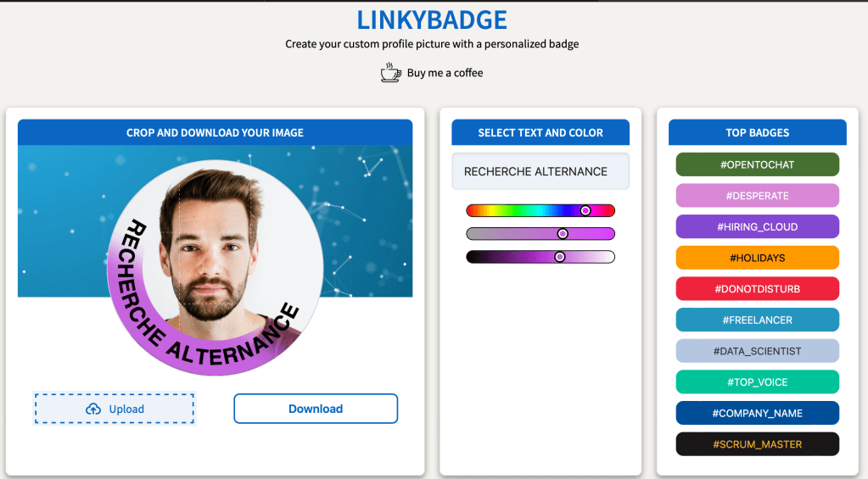The height and width of the screenshot is (479, 868).
Task: Apply the #DATA_SCIENTIST light blue badge
Action: tap(757, 351)
